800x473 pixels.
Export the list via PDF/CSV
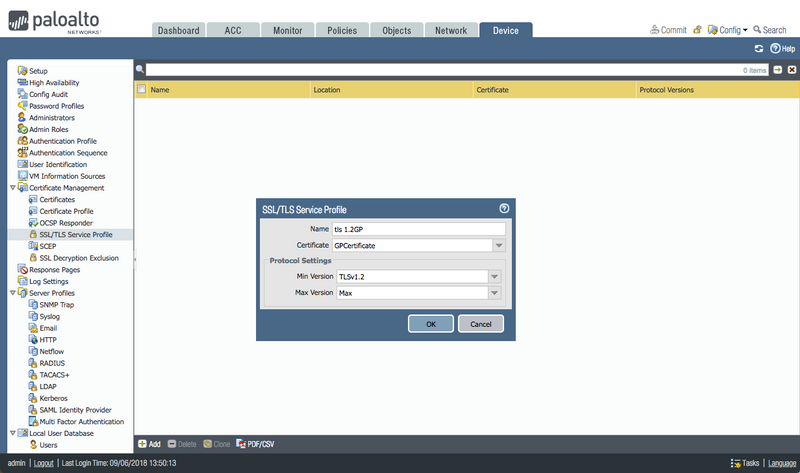(255, 444)
